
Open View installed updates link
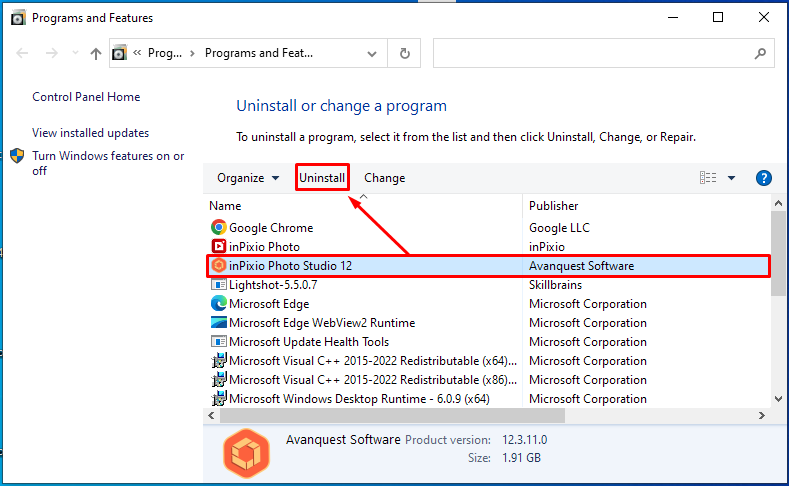click(90, 133)
